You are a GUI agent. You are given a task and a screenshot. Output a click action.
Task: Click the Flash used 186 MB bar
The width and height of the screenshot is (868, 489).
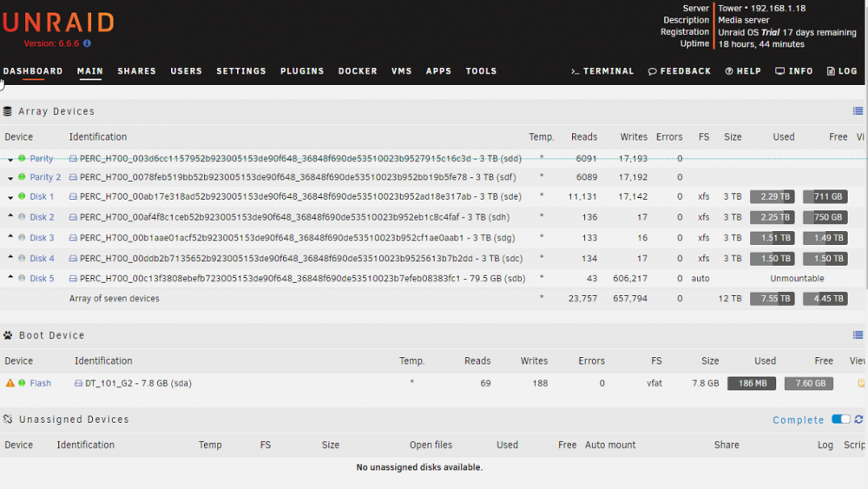coord(752,383)
